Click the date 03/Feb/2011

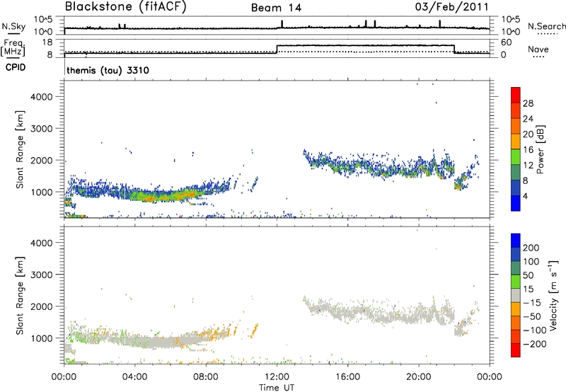[x=451, y=6]
